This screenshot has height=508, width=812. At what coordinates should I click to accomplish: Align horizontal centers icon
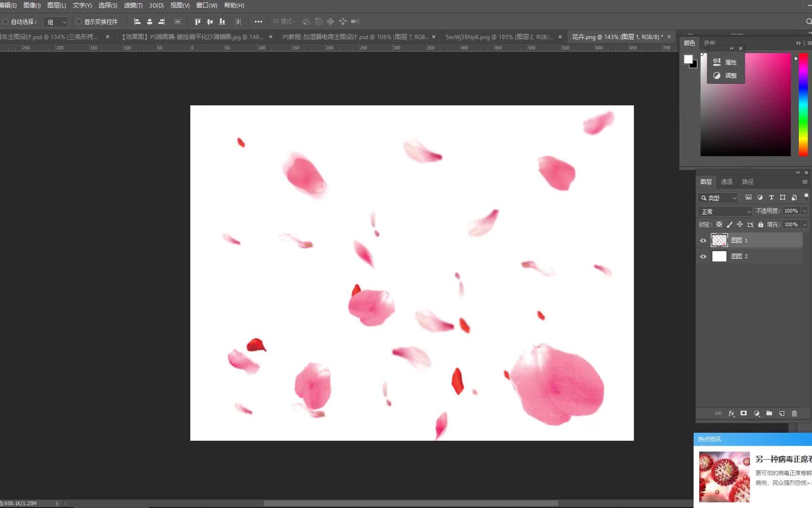(x=149, y=22)
